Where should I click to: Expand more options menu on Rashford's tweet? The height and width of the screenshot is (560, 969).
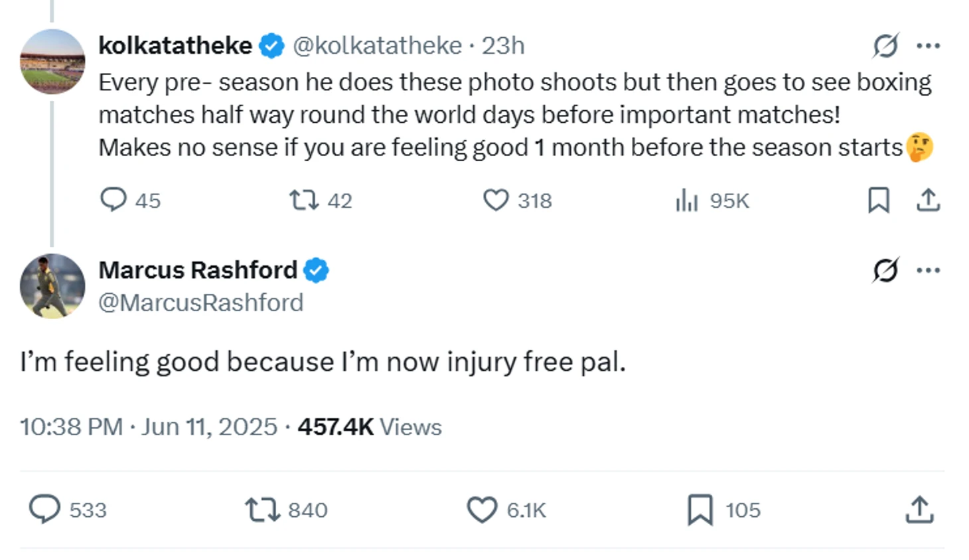click(928, 270)
